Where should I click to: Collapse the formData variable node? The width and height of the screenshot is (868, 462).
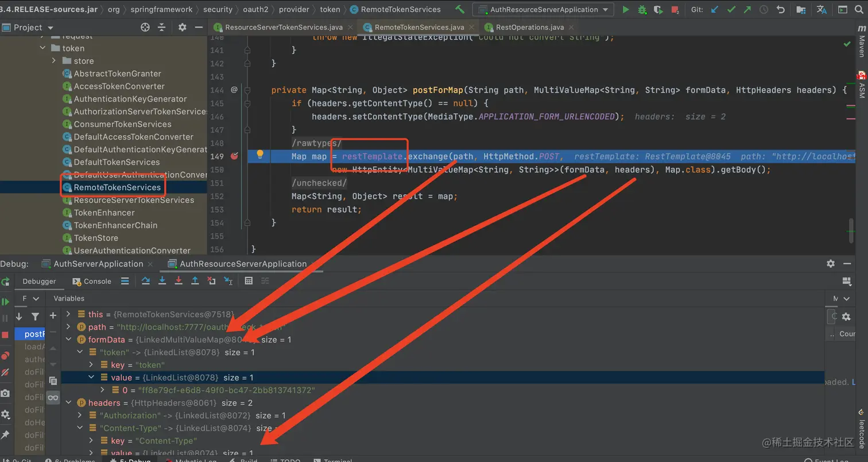point(69,340)
